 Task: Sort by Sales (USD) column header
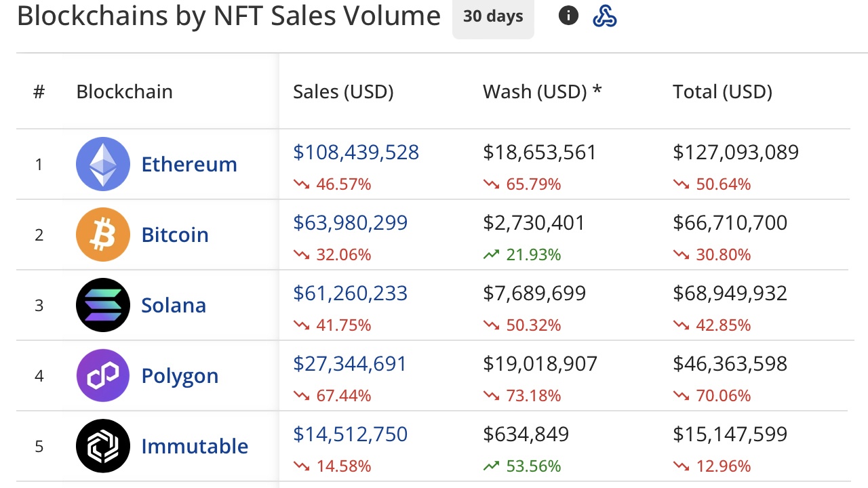343,91
